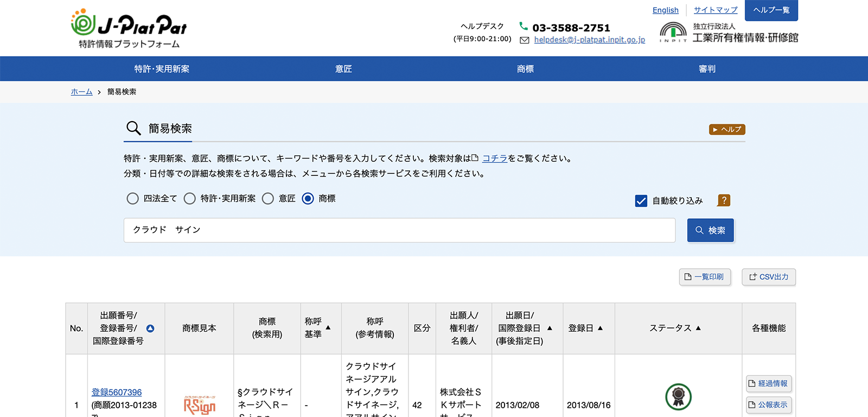
Task: Click the 各種機能 column header
Action: pyautogui.click(x=769, y=328)
